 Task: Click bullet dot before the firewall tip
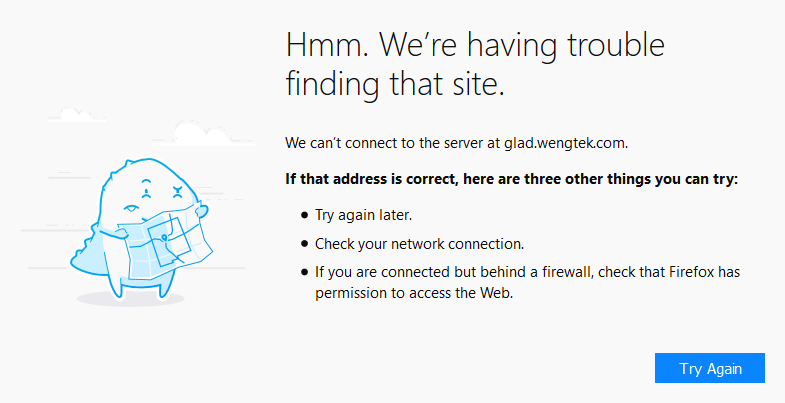coord(305,272)
